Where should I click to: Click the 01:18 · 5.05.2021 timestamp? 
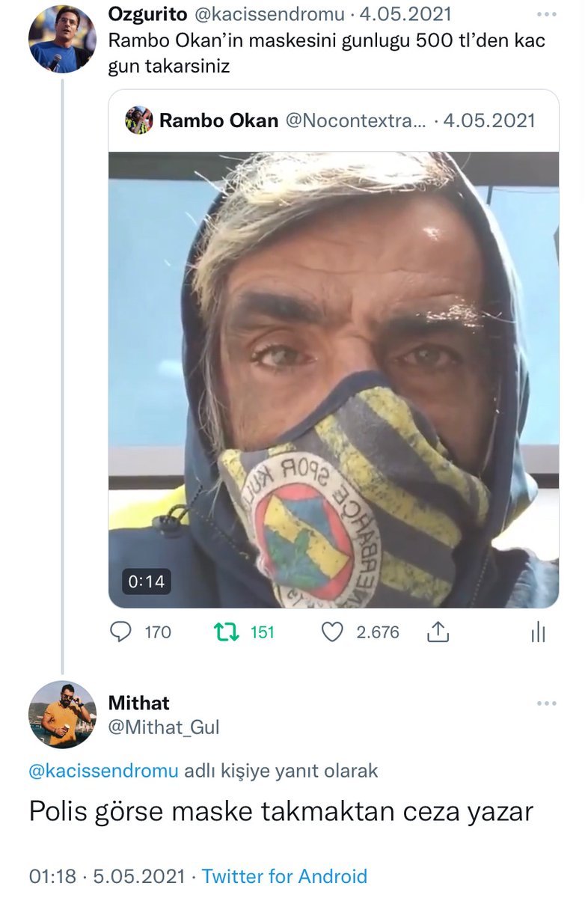108,876
